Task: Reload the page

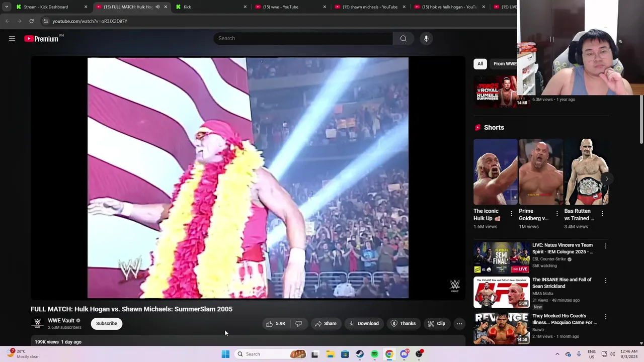Action: coord(31,21)
